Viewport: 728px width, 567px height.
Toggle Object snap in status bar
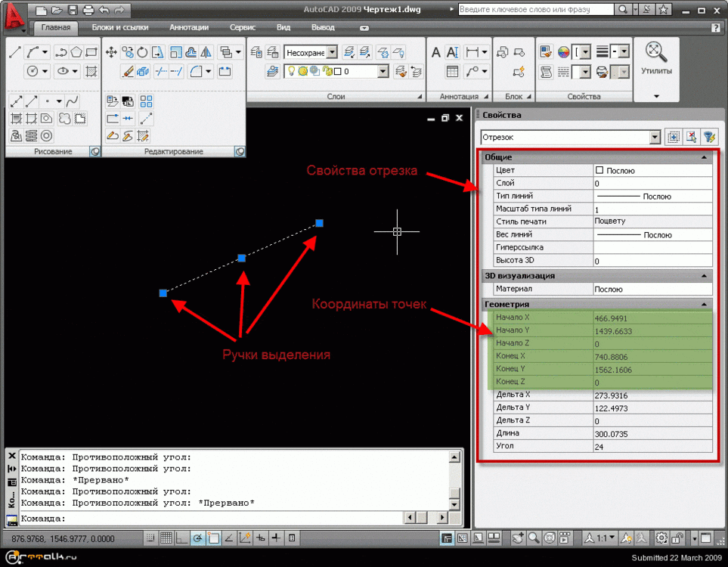(x=214, y=538)
